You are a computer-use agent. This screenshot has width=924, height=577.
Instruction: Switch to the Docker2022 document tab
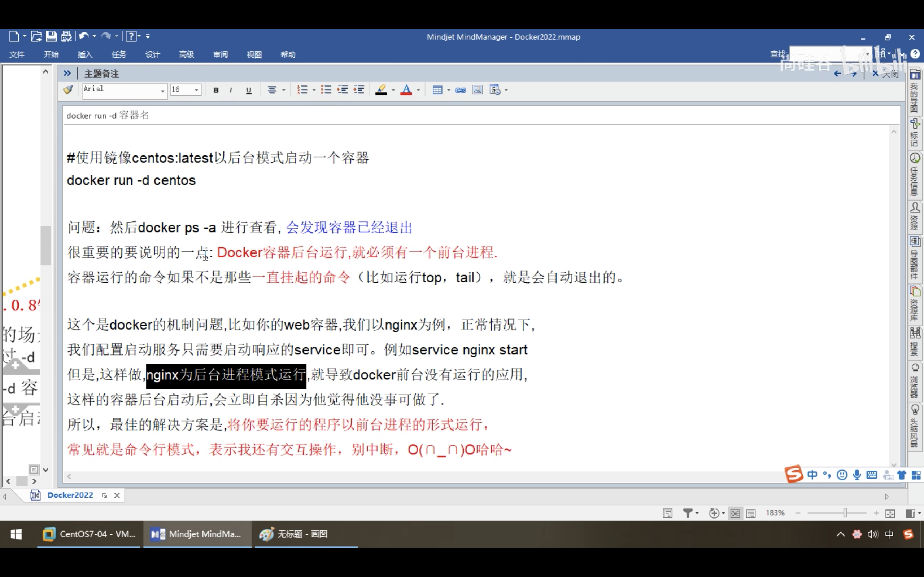[x=70, y=495]
